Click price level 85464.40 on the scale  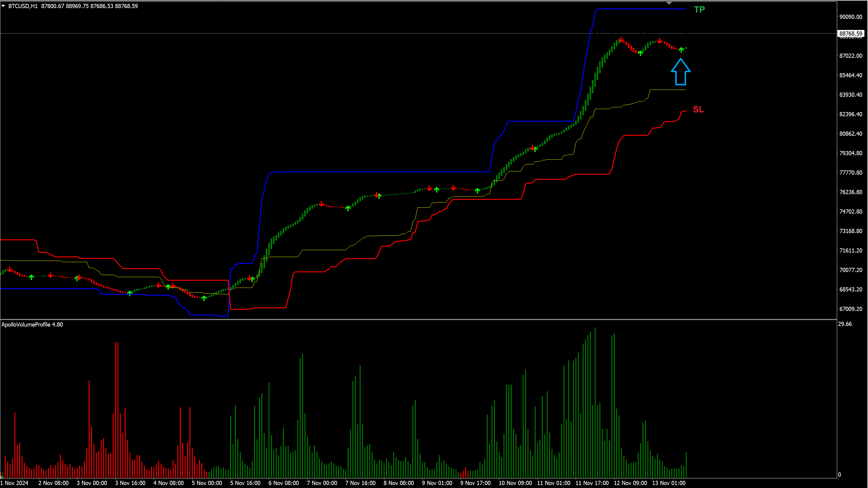click(x=851, y=75)
